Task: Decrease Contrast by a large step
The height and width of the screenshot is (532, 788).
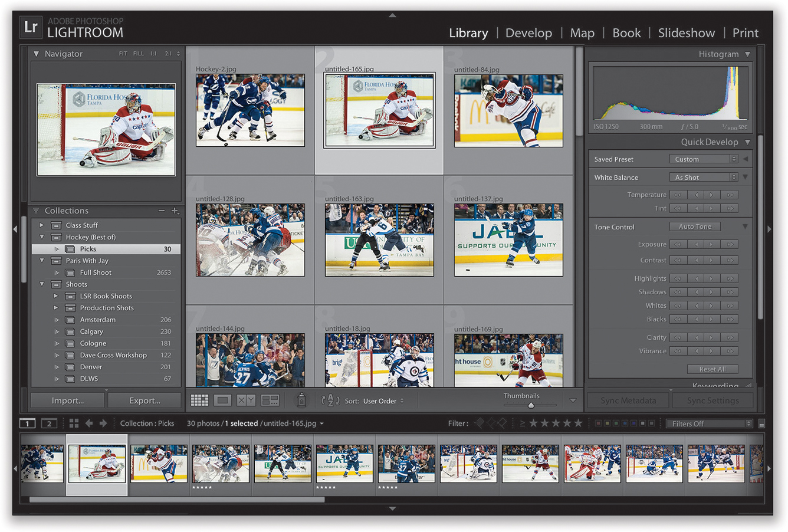Action: click(x=678, y=260)
